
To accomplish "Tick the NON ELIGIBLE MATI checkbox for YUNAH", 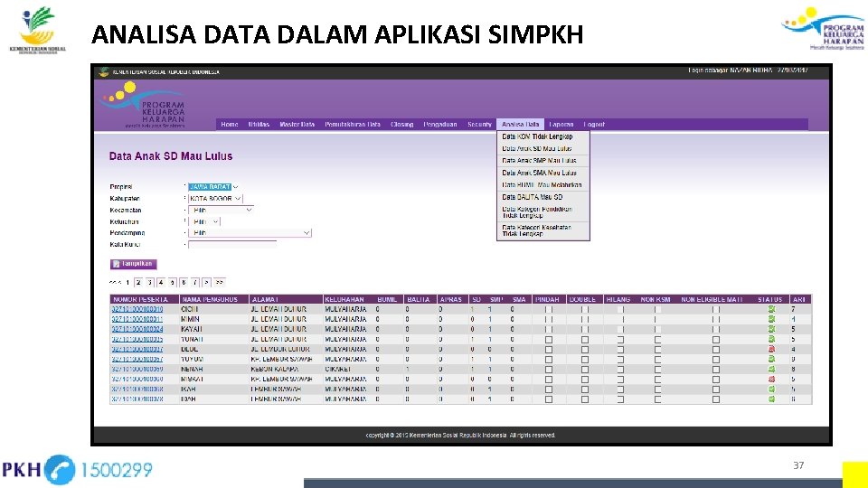I will 716,340.
